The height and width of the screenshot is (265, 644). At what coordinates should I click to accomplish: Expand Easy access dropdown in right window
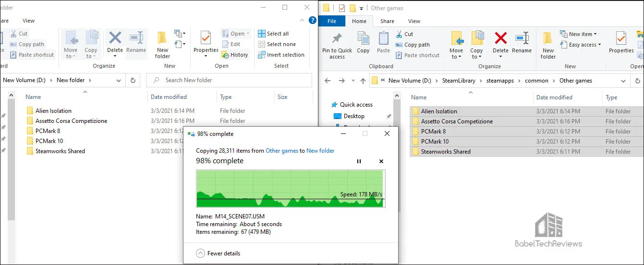pos(581,45)
